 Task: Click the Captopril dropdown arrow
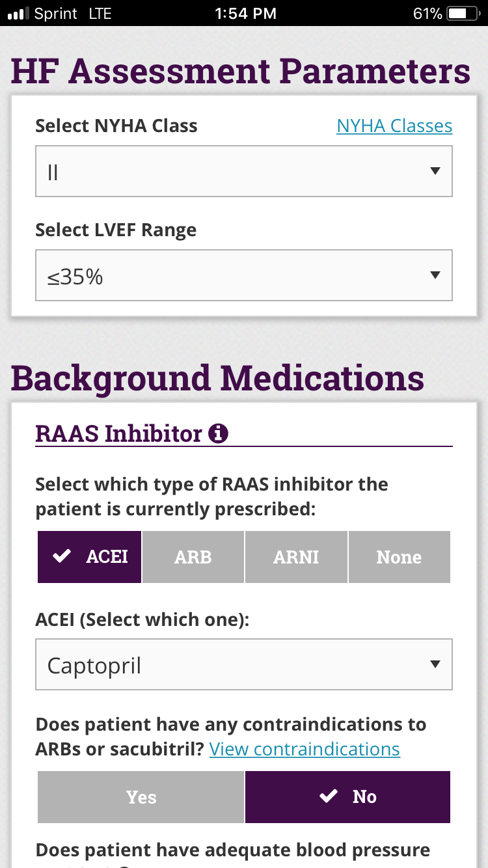pyautogui.click(x=435, y=665)
